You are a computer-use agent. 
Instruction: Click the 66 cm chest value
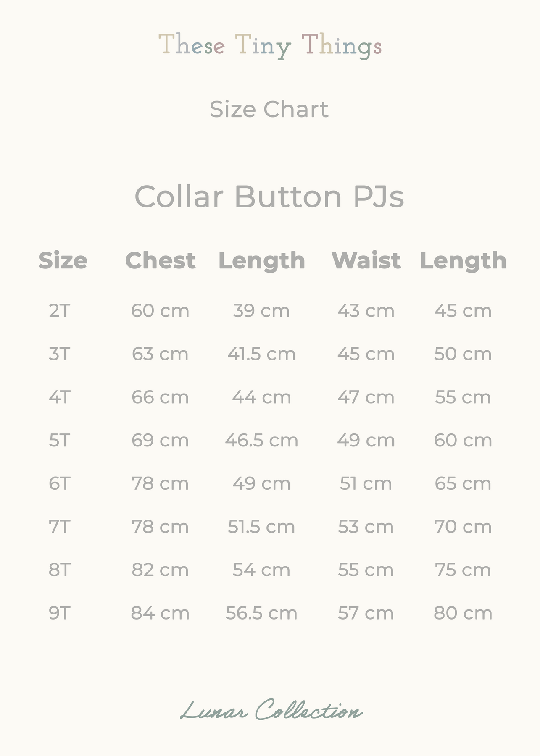(160, 397)
